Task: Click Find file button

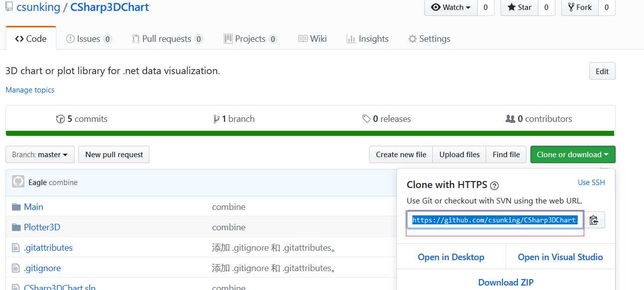Action: 506,154
